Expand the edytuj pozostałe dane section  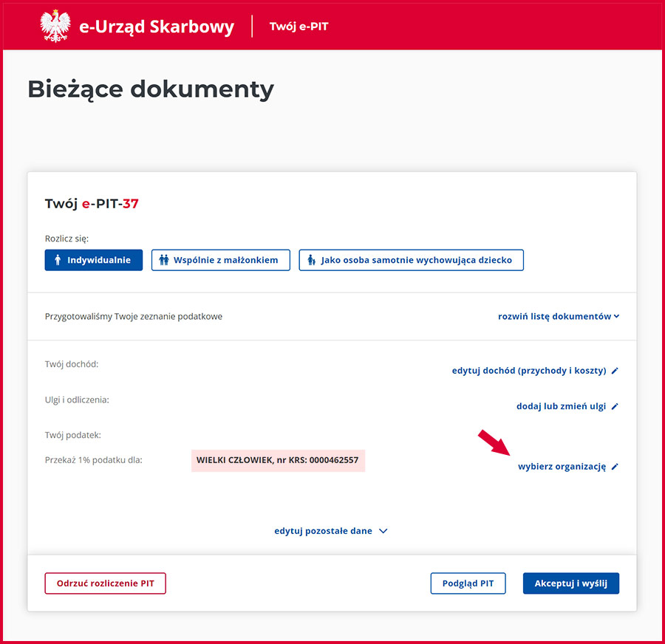[330, 531]
